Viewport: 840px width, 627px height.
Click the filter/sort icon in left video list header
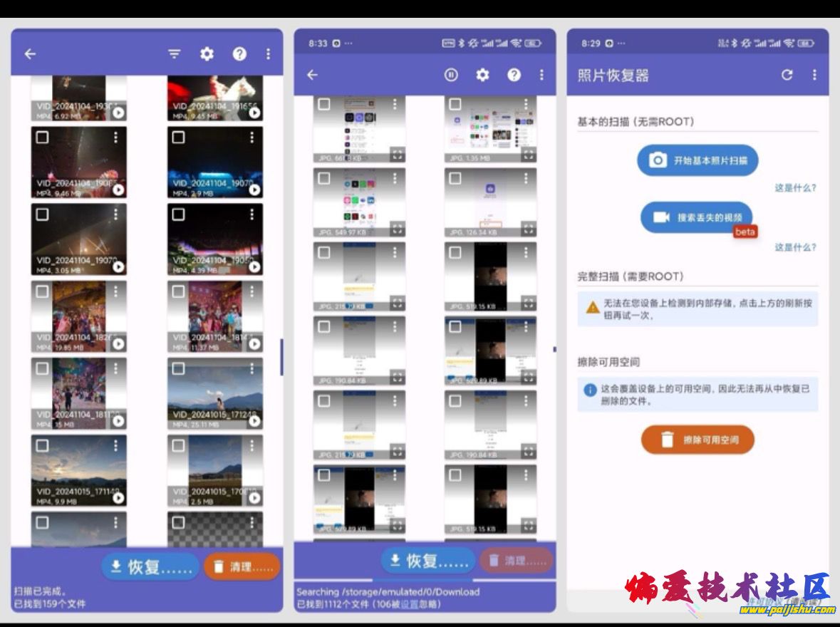pyautogui.click(x=175, y=54)
